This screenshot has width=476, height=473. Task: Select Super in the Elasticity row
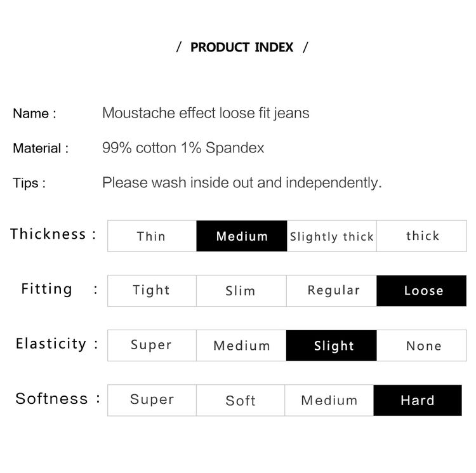[x=152, y=345]
